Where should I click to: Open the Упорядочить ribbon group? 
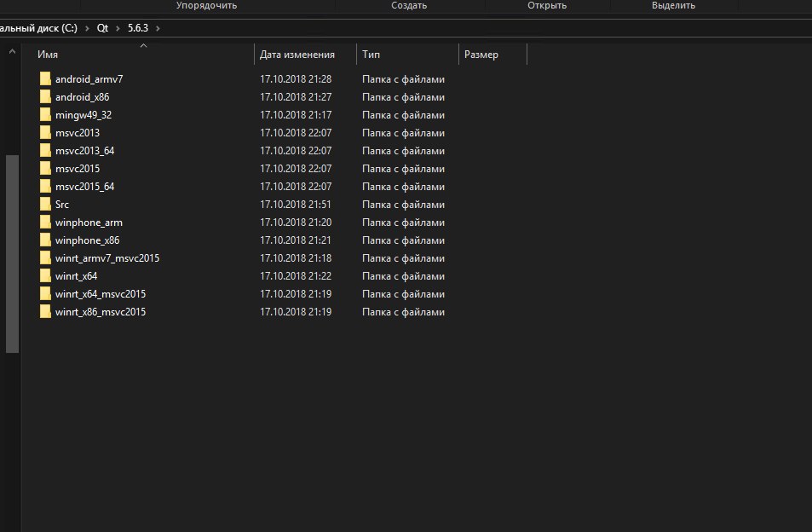tap(207, 5)
